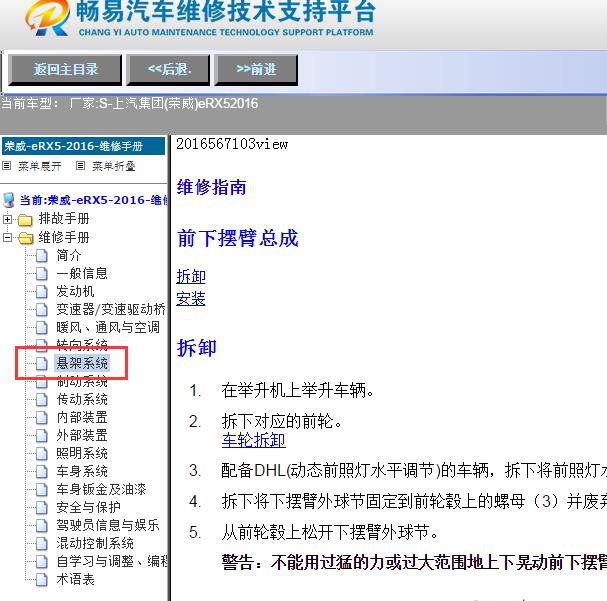Viewport: 607px width, 601px height.
Task: Click the 菜单展开 list icon
Action: click(7, 166)
